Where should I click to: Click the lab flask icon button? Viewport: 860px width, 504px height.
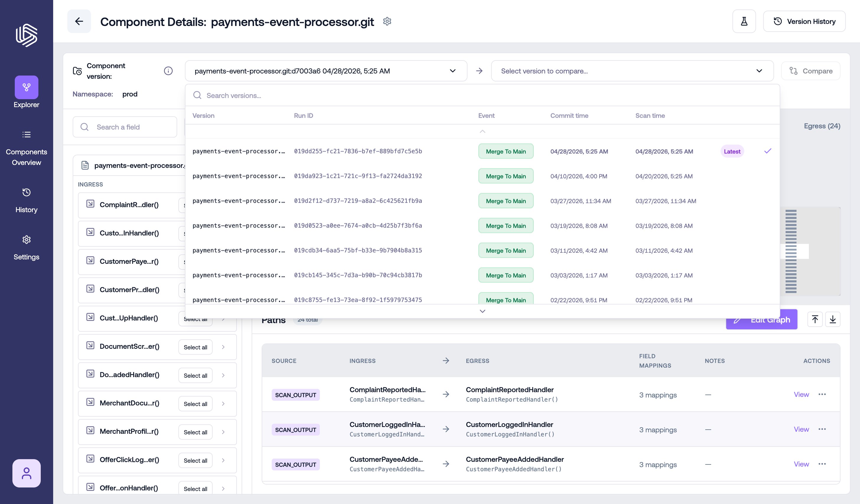point(744,22)
